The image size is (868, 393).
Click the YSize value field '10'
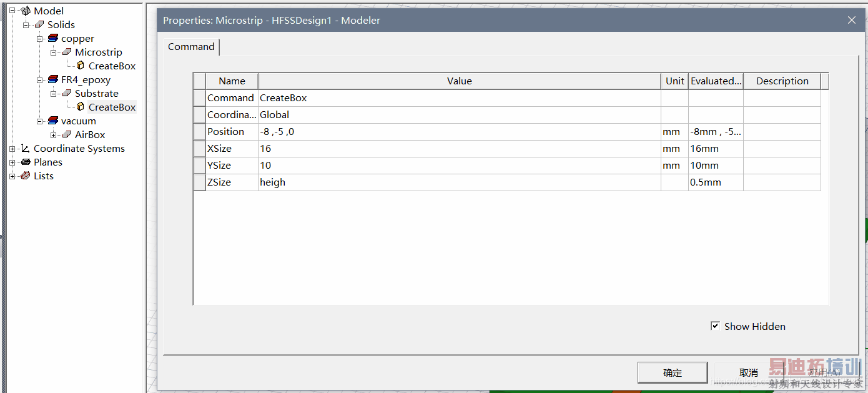(460, 166)
